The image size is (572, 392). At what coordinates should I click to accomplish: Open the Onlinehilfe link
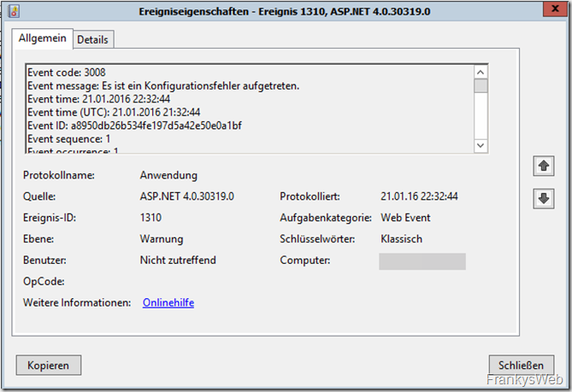(168, 302)
